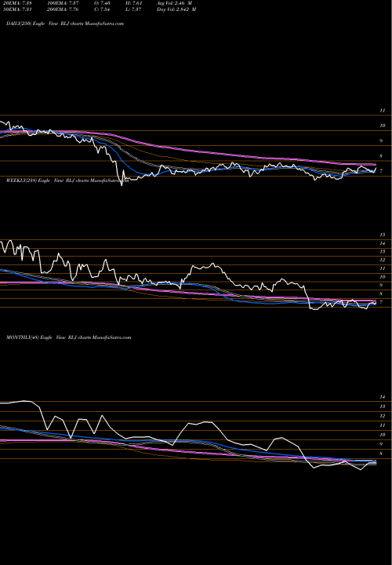Click the 50EMA value readout
Viewport: 392px width, 565px height.
[16, 9]
